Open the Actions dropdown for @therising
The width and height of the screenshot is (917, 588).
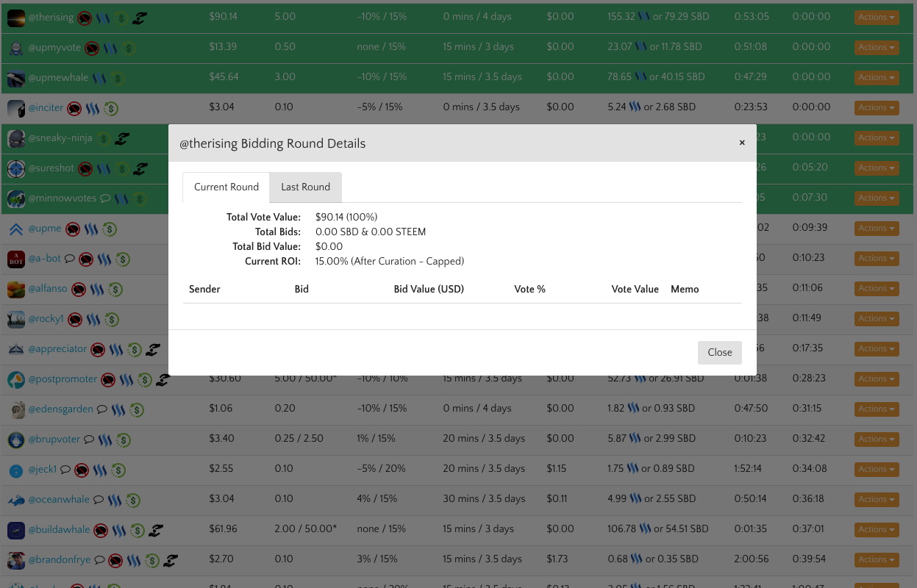pos(877,17)
